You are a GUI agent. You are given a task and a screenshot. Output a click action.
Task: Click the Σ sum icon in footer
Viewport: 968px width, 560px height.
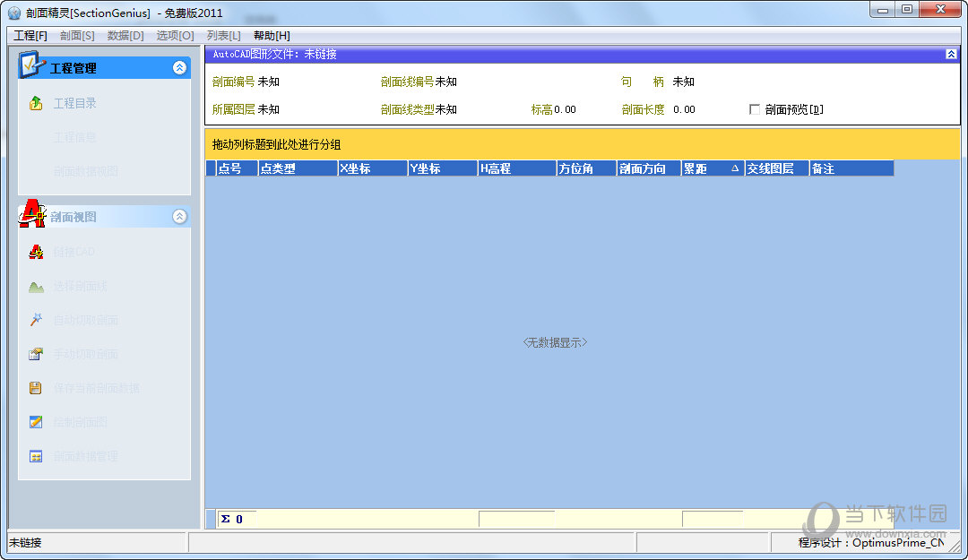point(225,520)
